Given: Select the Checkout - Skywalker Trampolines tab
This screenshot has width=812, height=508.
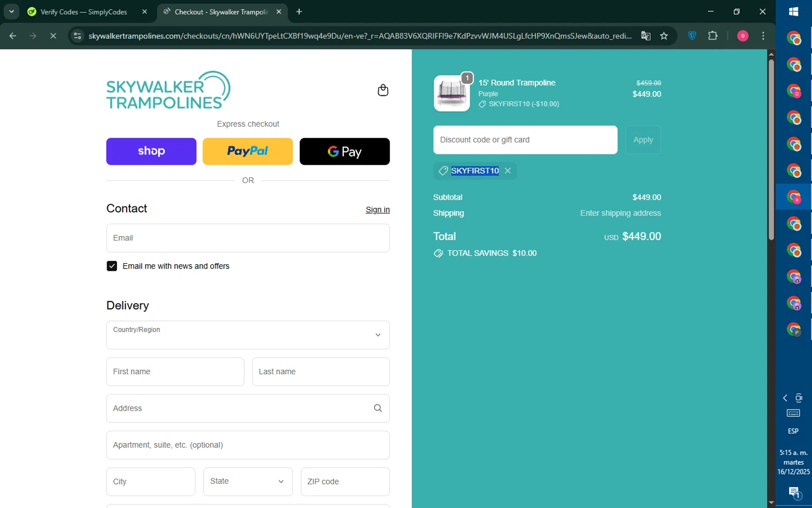Looking at the screenshot, I should click(x=222, y=12).
